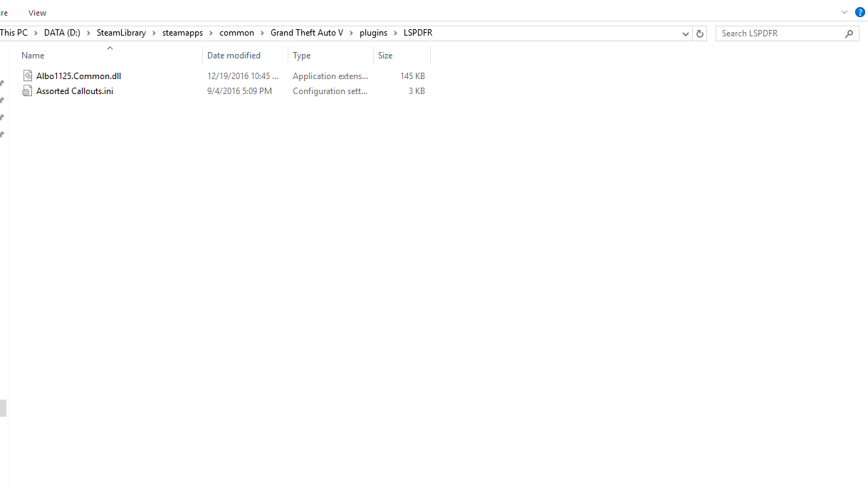868x488 pixels.
Task: Click the 3 KB size cell
Action: 417,91
